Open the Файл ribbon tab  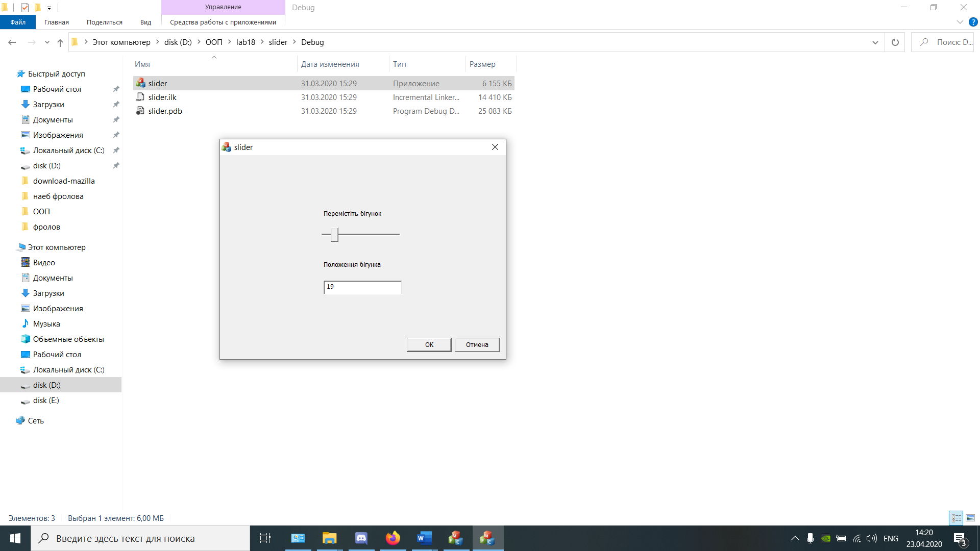click(18, 22)
